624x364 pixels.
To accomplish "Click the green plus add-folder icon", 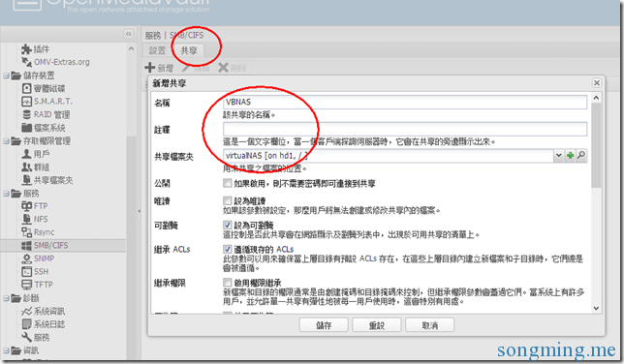I will click(570, 156).
